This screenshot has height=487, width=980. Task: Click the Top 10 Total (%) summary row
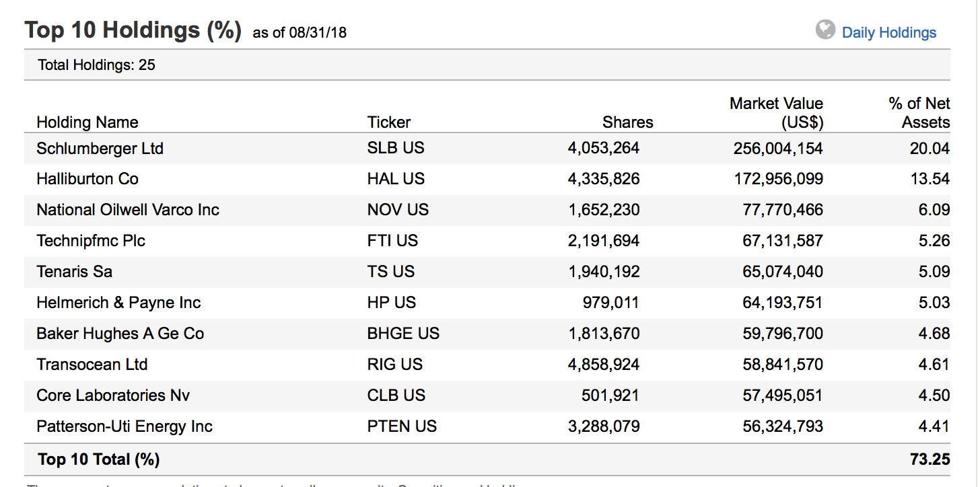pyautogui.click(x=98, y=459)
